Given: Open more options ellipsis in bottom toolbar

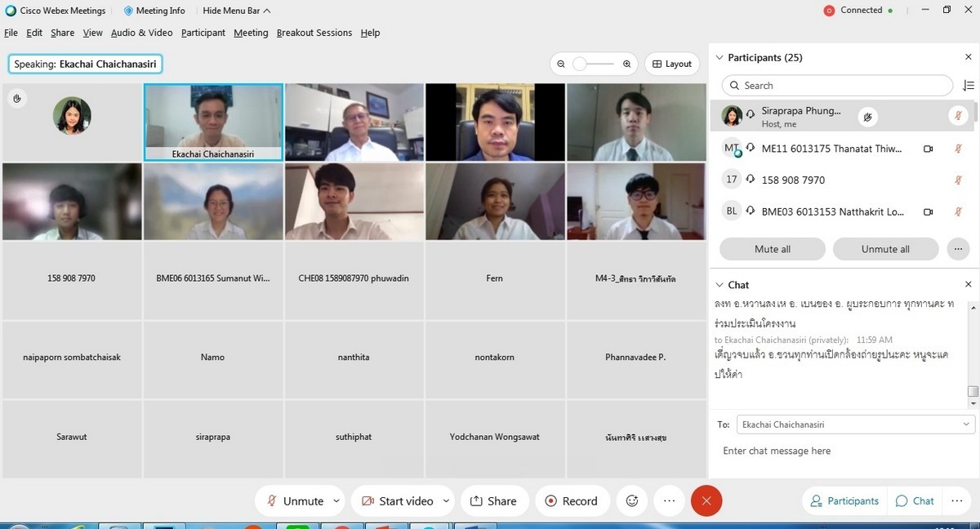Looking at the screenshot, I should click(x=669, y=500).
